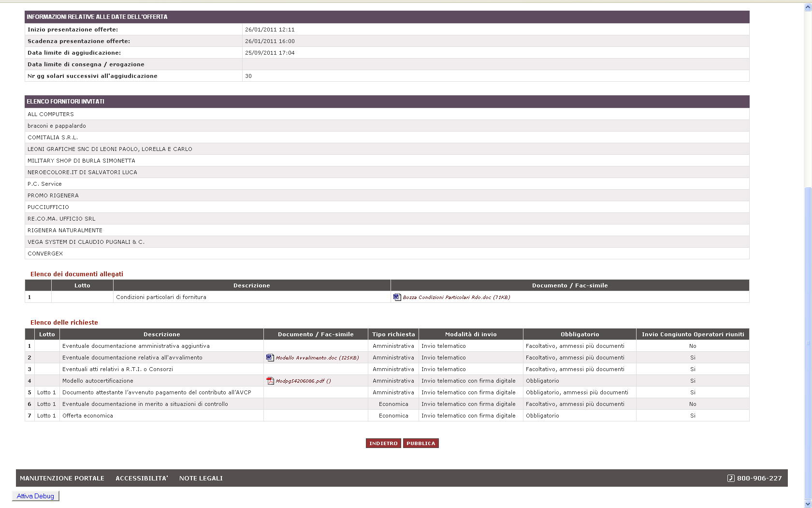This screenshot has height=508, width=812.
Task: Click the date 25/09/2011 17:04
Action: point(270,53)
